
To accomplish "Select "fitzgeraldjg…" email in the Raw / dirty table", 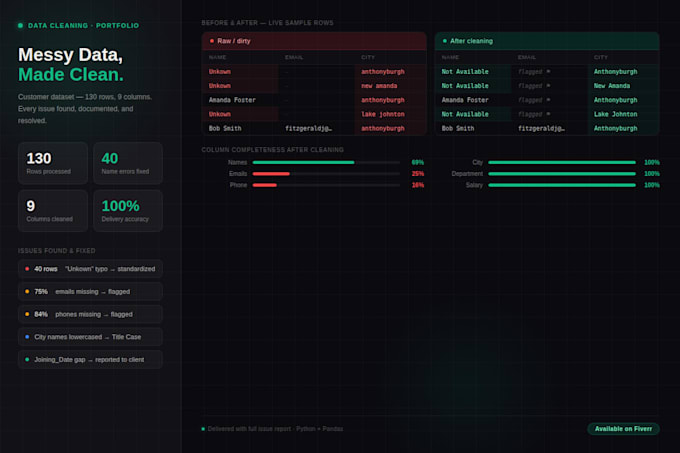I will pos(308,128).
